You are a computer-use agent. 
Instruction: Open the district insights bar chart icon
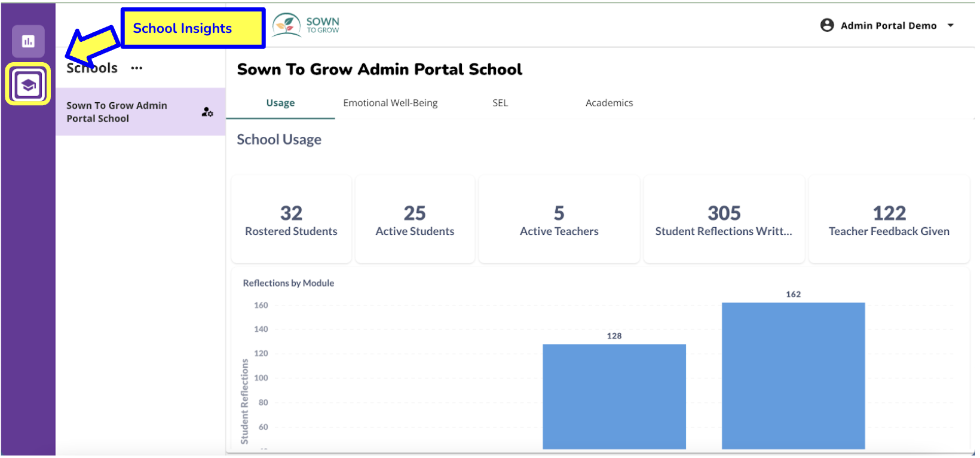coord(28,41)
